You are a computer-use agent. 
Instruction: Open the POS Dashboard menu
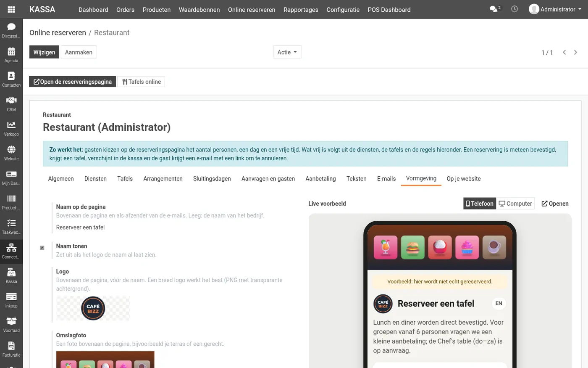pyautogui.click(x=389, y=9)
